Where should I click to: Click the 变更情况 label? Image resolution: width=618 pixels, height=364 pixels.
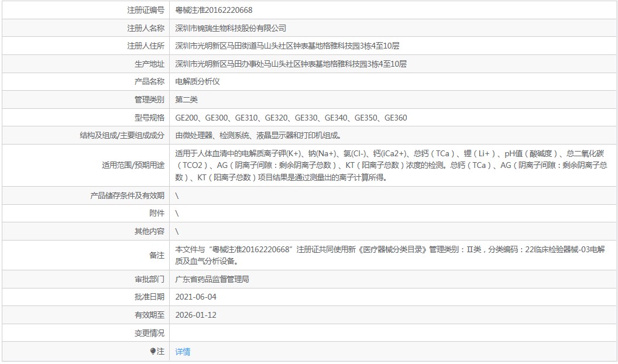(x=149, y=333)
